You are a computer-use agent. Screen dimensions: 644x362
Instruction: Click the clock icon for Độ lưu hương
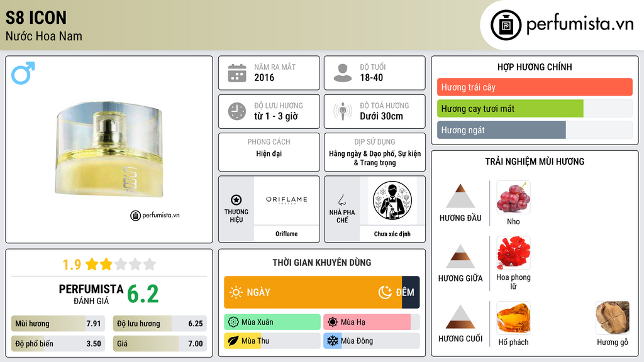[x=237, y=111]
